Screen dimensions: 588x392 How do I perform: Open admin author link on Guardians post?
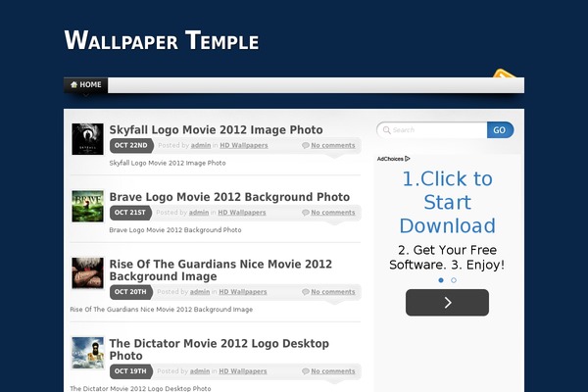tap(200, 292)
